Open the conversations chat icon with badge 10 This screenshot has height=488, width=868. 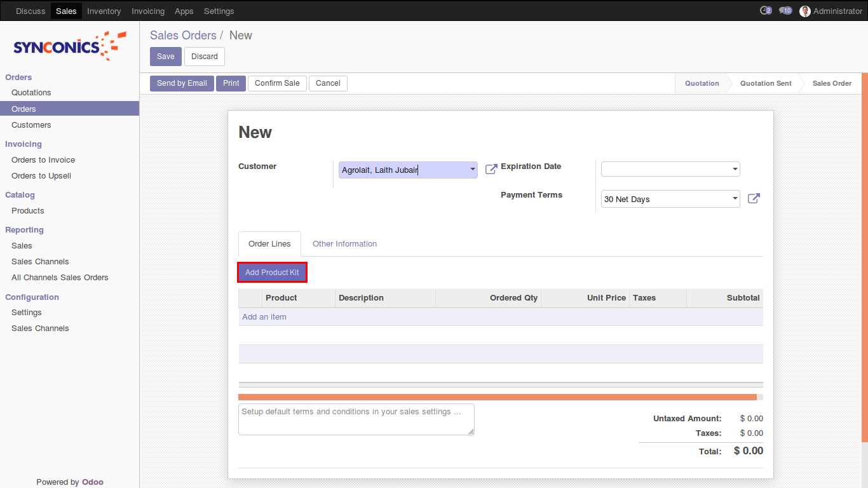point(785,11)
